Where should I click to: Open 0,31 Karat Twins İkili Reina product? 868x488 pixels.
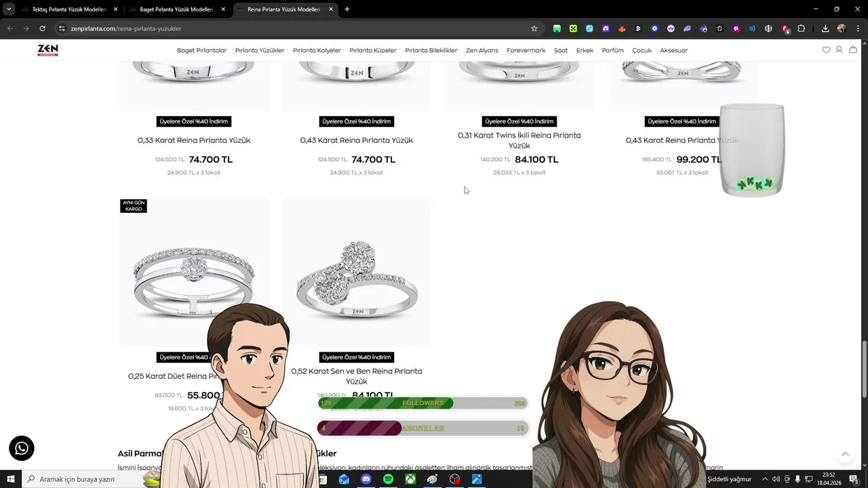[519, 140]
